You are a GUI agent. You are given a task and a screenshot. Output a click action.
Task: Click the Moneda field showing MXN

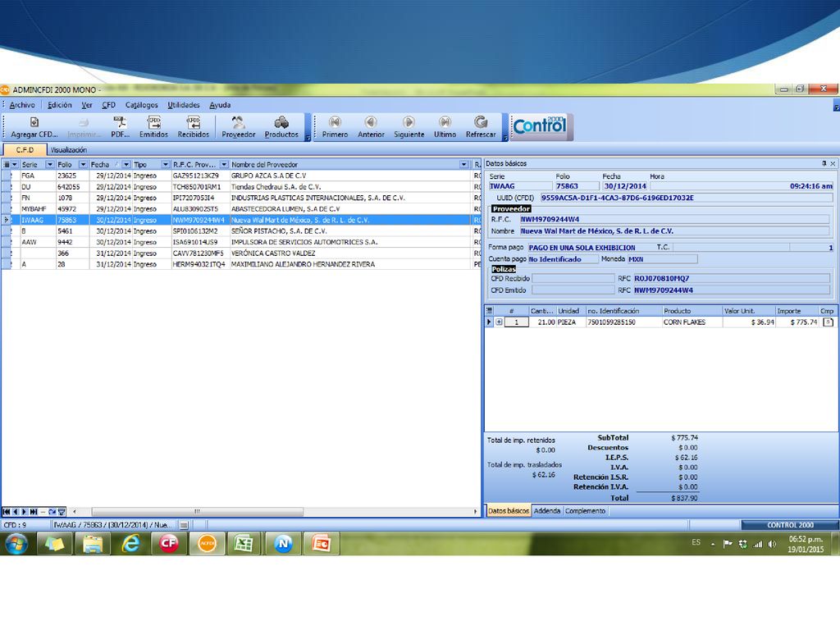(x=662, y=258)
